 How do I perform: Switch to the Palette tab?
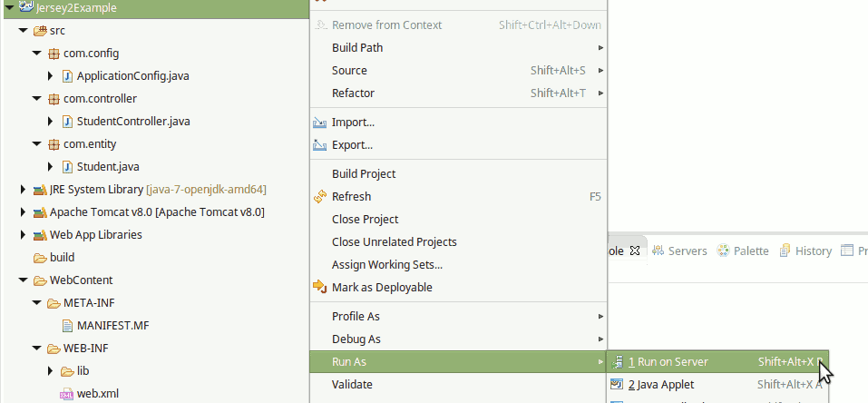(x=743, y=251)
